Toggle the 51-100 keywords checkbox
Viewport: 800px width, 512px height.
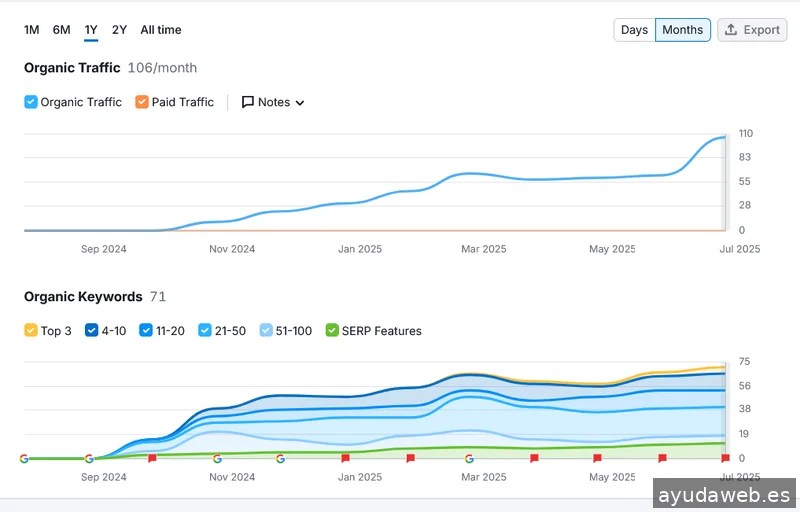click(x=266, y=331)
